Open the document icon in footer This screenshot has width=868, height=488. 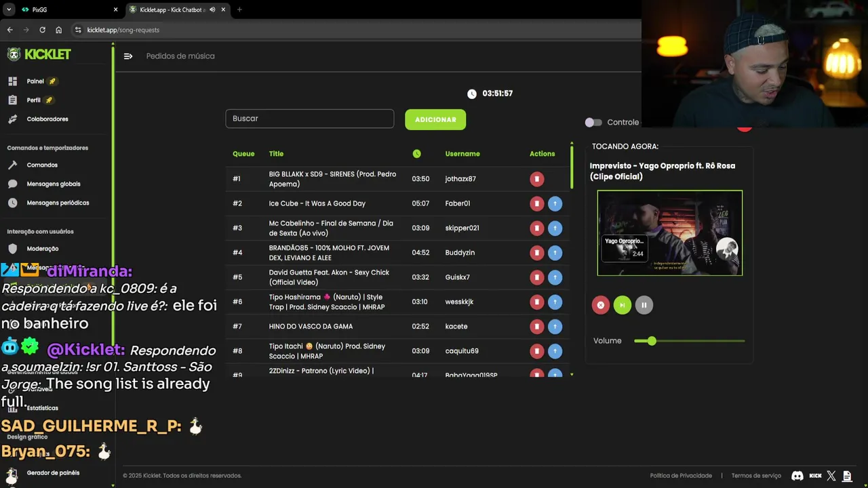[x=847, y=476]
